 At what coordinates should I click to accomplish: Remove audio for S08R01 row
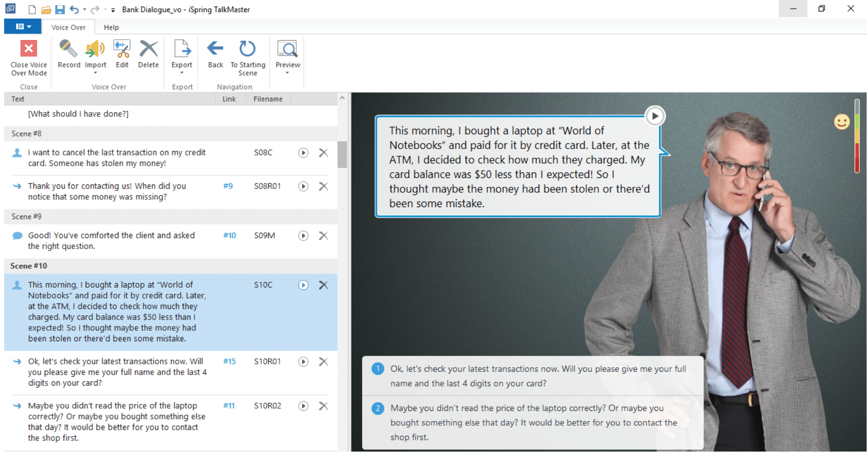click(x=323, y=186)
